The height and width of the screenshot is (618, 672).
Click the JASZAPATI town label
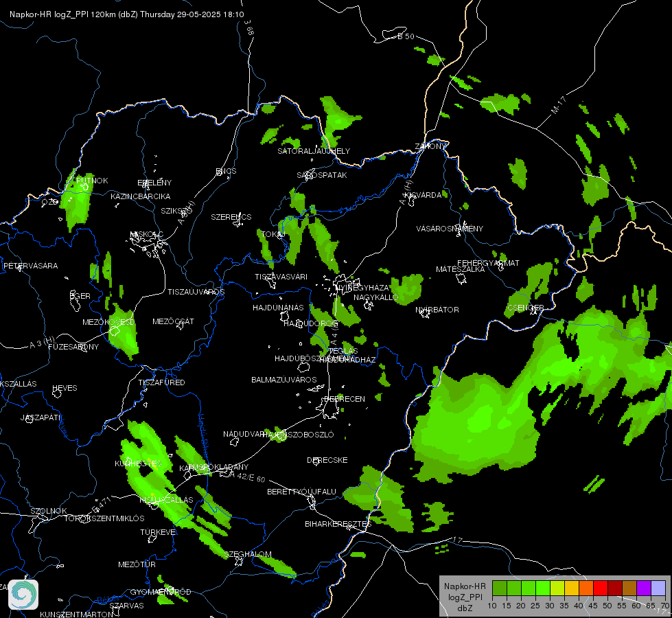[40, 417]
